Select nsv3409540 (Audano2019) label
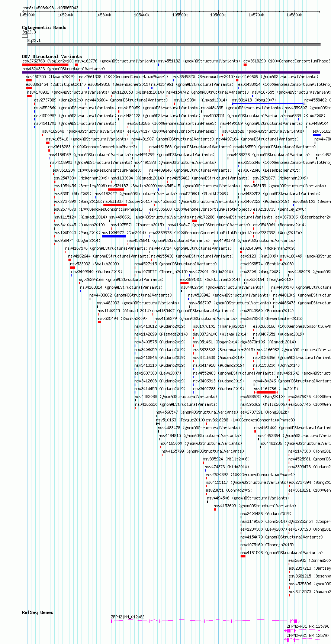The image size is (331, 644). coord(97,272)
